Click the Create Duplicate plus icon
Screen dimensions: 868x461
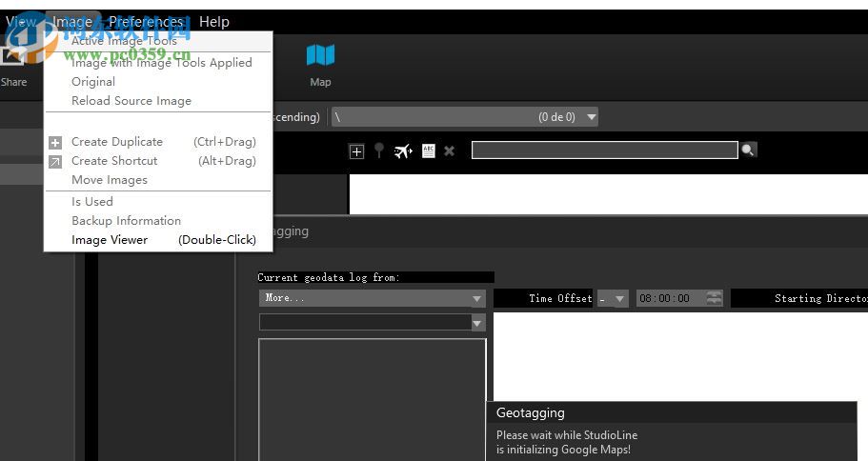tap(55, 143)
